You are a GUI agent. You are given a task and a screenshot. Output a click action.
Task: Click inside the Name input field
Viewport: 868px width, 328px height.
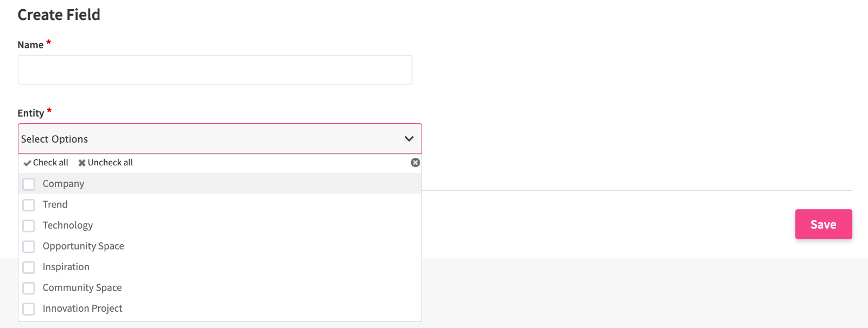(215, 69)
